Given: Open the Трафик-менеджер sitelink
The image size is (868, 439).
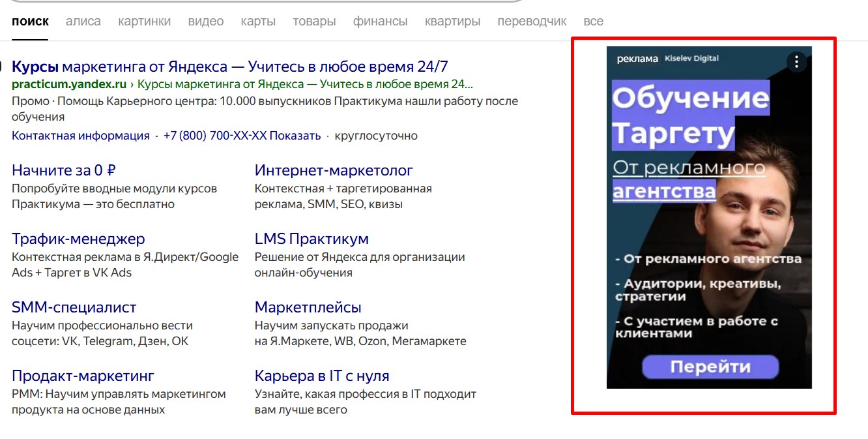Looking at the screenshot, I should [78, 239].
